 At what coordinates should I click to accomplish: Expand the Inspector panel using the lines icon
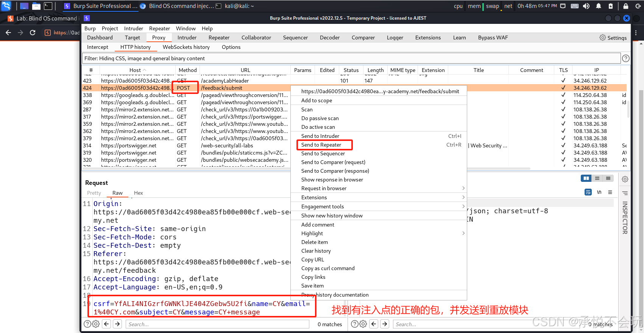click(625, 193)
